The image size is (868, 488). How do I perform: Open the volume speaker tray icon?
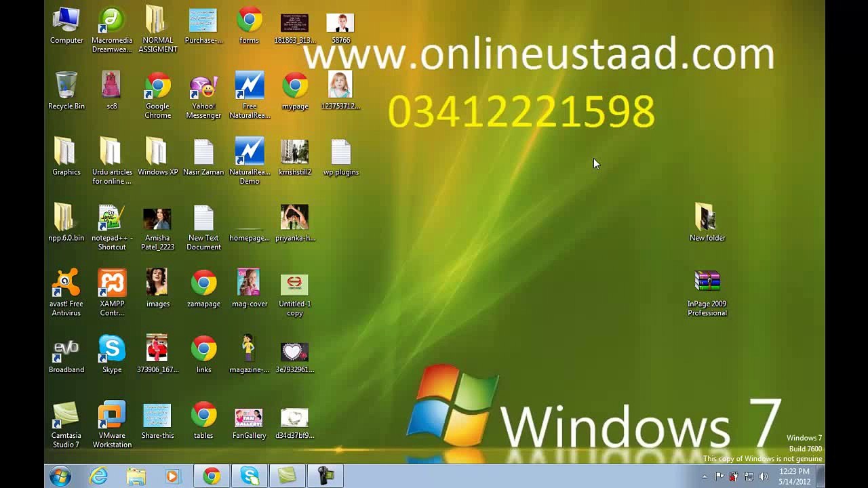764,477
